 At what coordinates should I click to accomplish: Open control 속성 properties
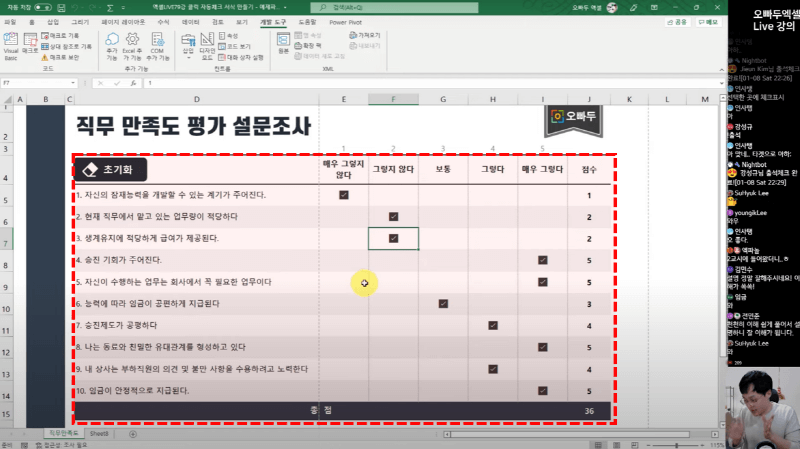click(x=229, y=36)
